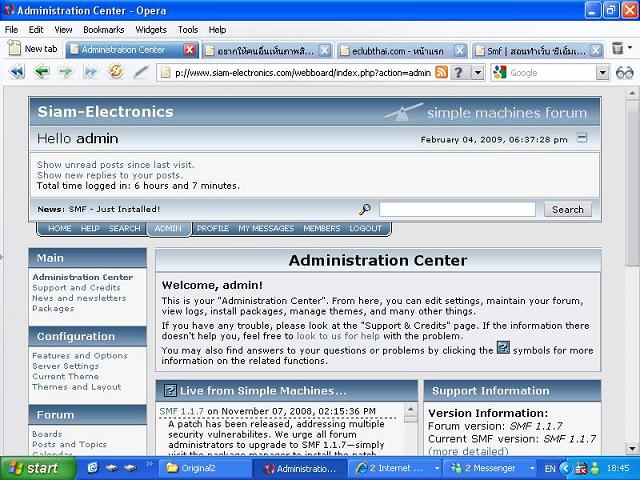Image resolution: width=640 pixels, height=480 pixels.
Task: Click the Windows start button
Action: pos(38,468)
